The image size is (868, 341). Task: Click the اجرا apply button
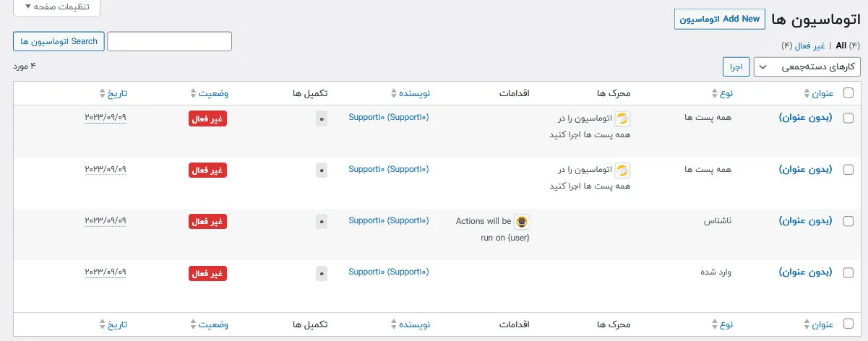[736, 67]
